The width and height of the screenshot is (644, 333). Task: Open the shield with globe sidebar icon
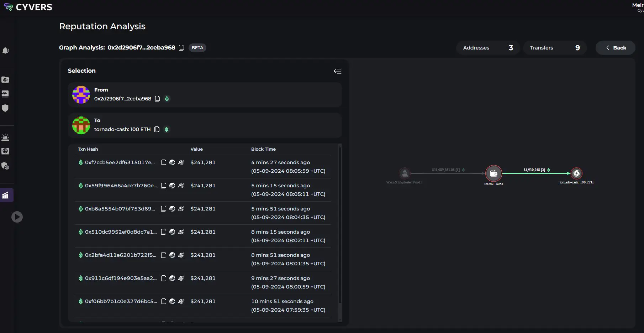pos(5,166)
